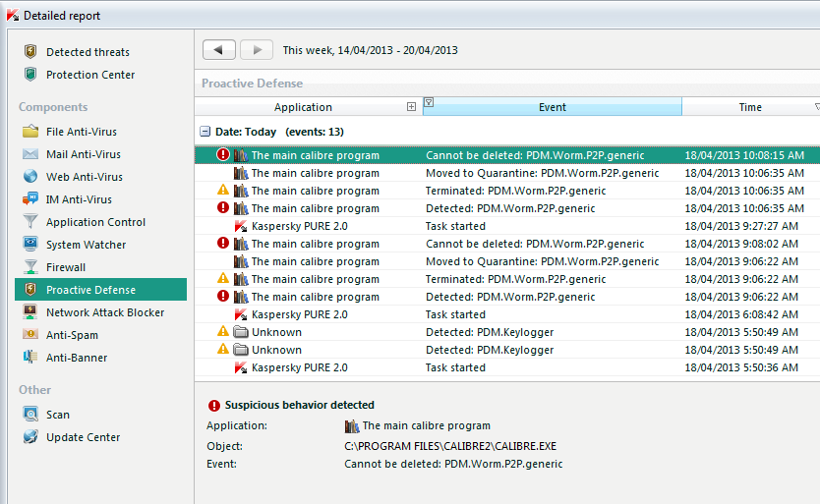The height and width of the screenshot is (504, 820).
Task: Click the details Event value 'Cannot be deleted'
Action: [x=453, y=464]
